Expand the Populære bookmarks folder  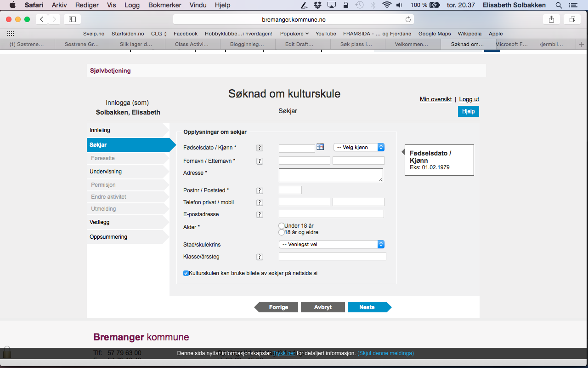pyautogui.click(x=294, y=34)
